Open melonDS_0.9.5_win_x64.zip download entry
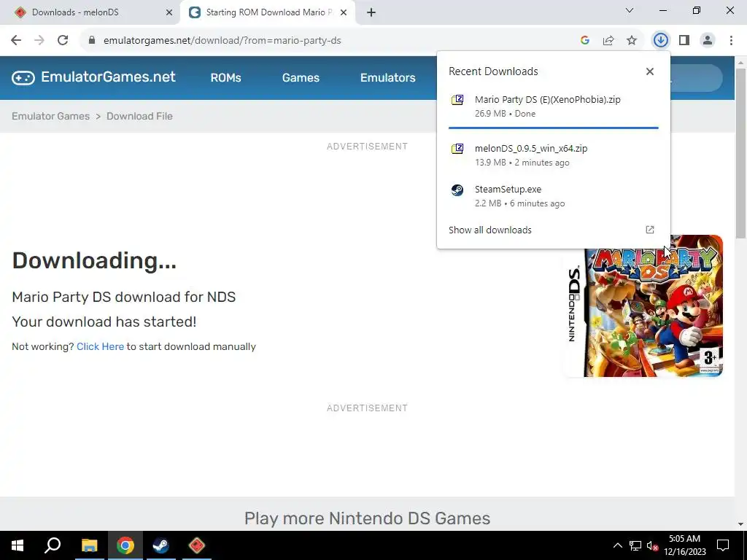747x560 pixels. [x=553, y=155]
